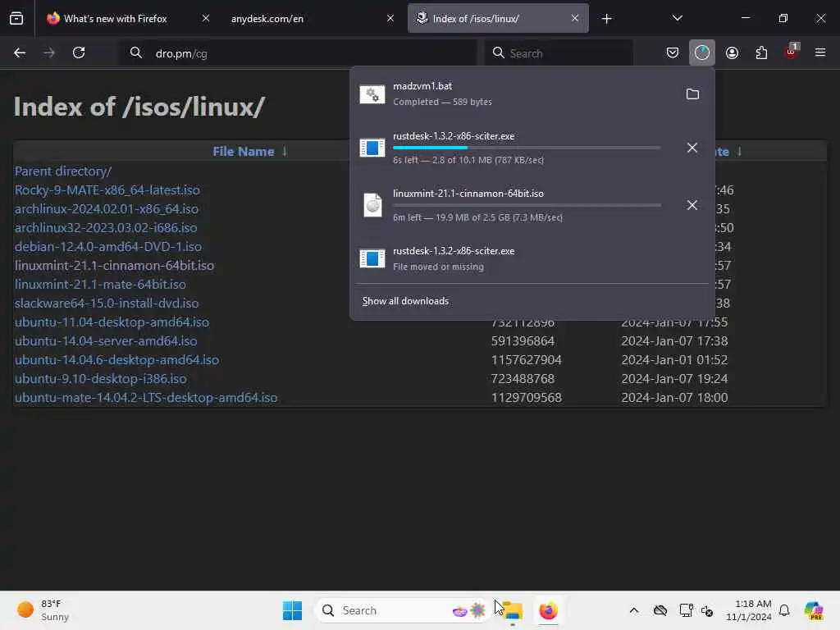Image resolution: width=840 pixels, height=630 pixels.
Task: Click the rustdesk download progress bar
Action: (527, 148)
